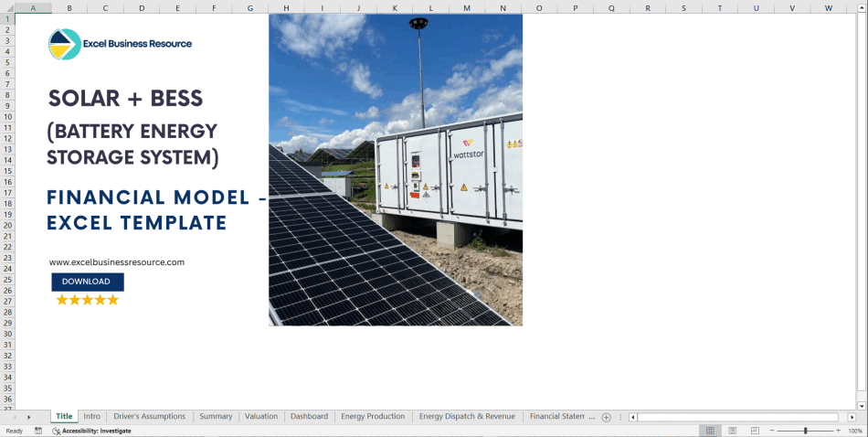Open the Intro sheet tab
The height and width of the screenshot is (437, 868).
91,417
